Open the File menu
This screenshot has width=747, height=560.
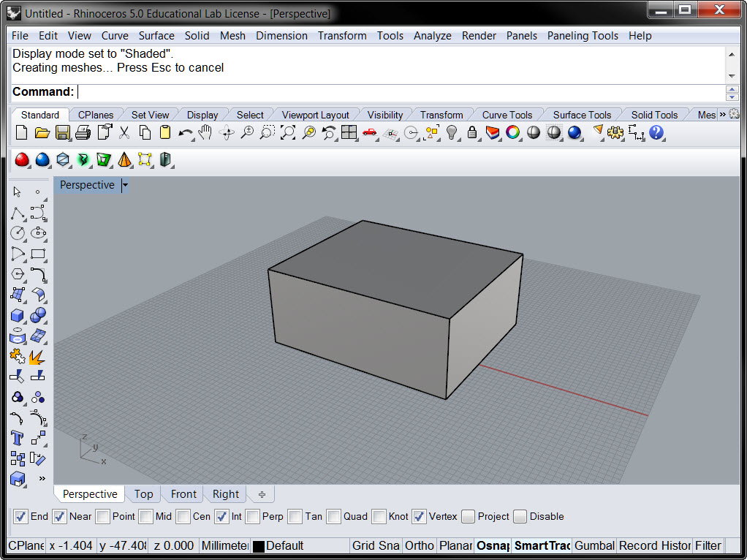coord(20,36)
